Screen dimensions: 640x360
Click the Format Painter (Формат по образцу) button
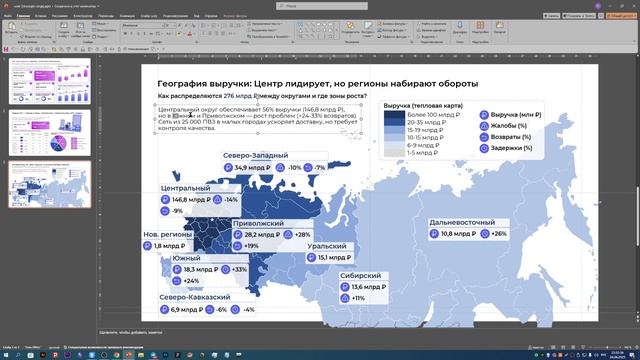tap(36, 37)
